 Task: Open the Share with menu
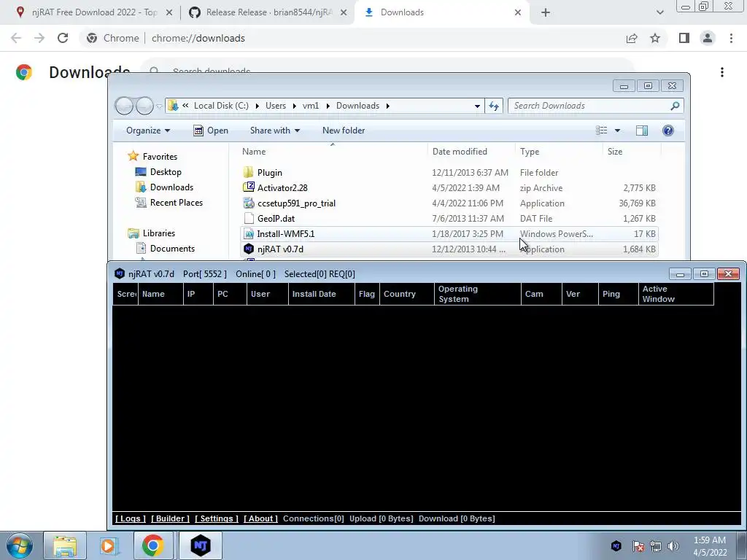275,131
